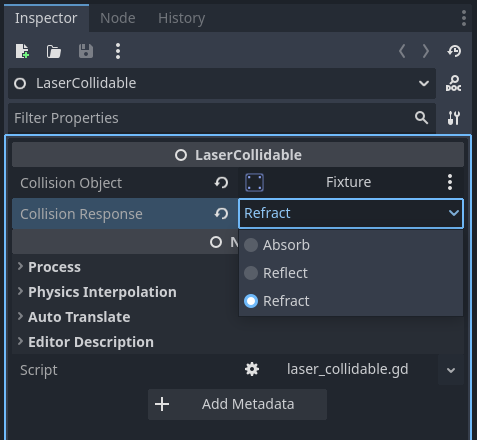Create a new resource via document-plus icon
Image resolution: width=477 pixels, height=440 pixels.
click(x=22, y=51)
